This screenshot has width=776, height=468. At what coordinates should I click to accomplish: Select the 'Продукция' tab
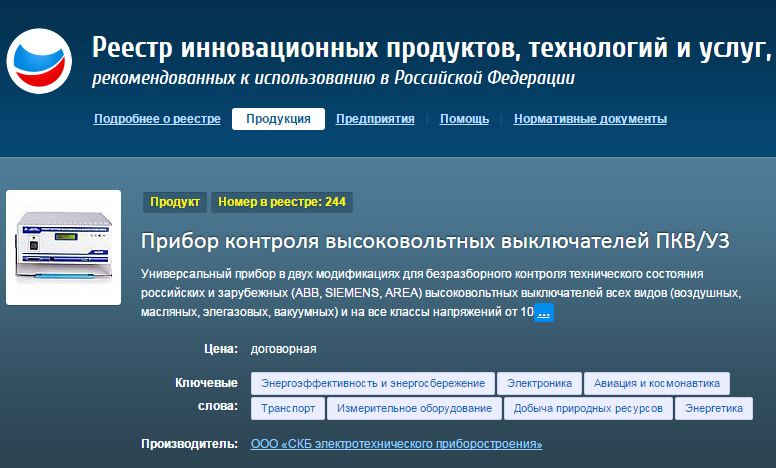(x=278, y=119)
